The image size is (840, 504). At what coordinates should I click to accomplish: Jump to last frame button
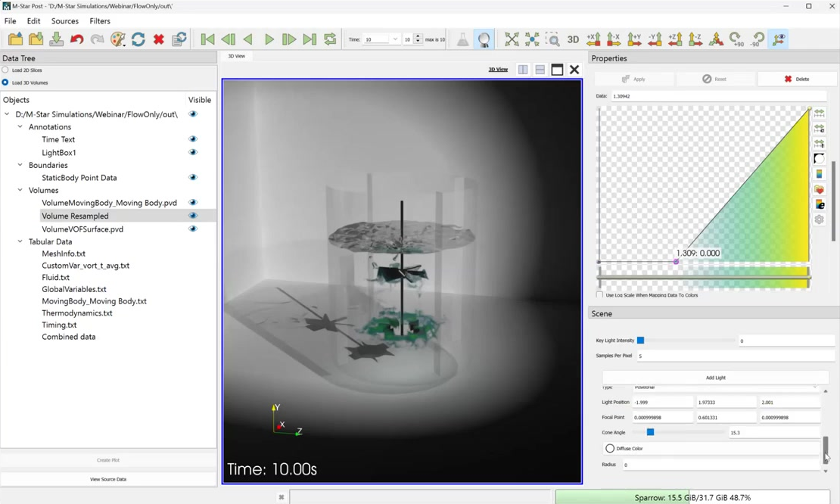(310, 39)
